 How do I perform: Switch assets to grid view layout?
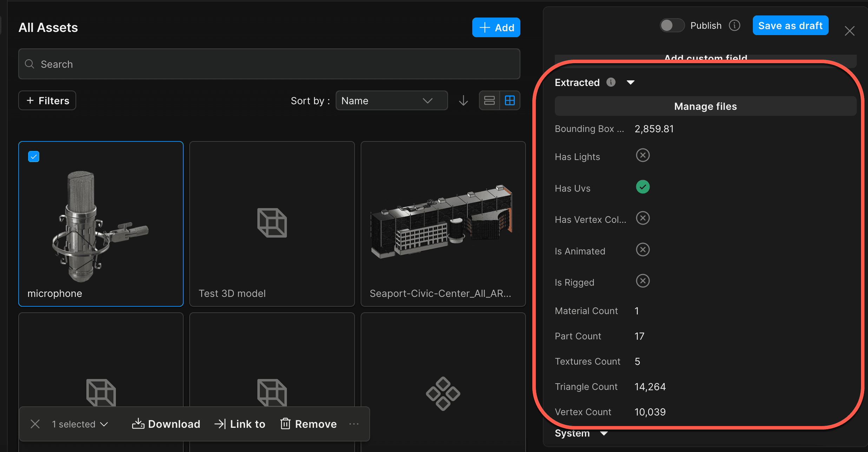tap(510, 100)
